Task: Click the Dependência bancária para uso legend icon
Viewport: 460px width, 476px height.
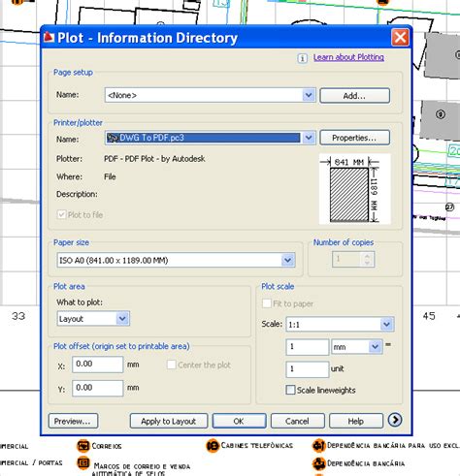Action: coord(318,446)
